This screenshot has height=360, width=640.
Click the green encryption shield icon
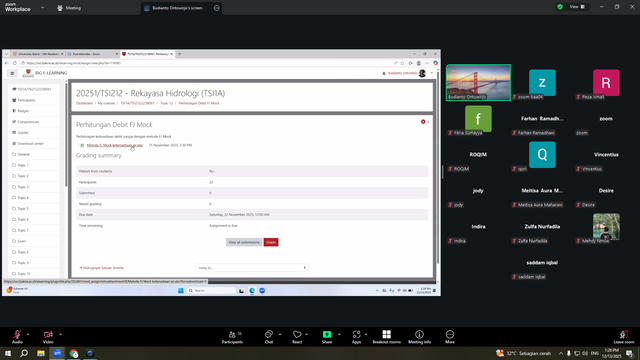[x=560, y=7]
